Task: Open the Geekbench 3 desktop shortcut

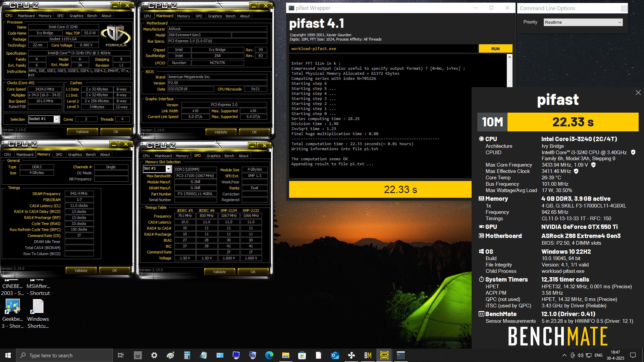Action: pyautogui.click(x=12, y=313)
